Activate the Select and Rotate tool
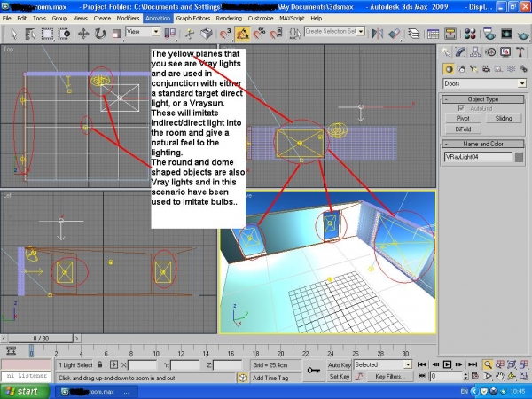 (x=100, y=34)
